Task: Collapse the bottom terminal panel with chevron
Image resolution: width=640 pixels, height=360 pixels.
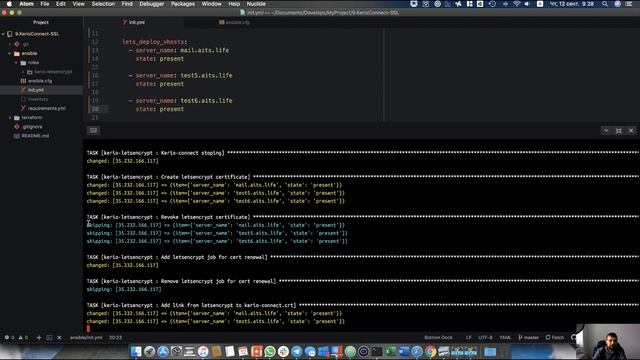Action: (x=606, y=131)
